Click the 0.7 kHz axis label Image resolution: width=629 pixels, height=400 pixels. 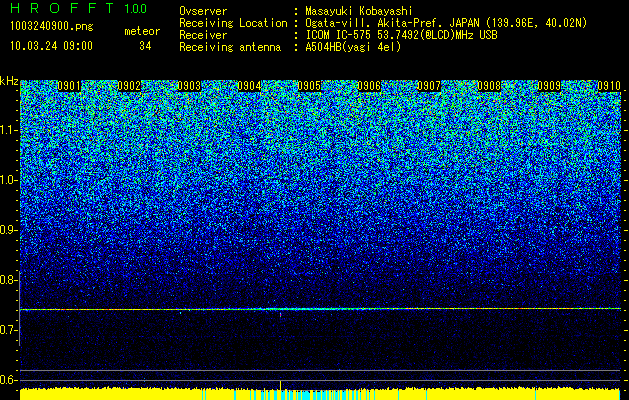[8, 330]
